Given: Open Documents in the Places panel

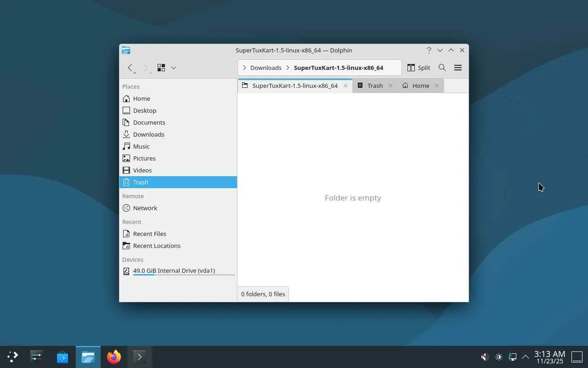Looking at the screenshot, I should point(178,122).
